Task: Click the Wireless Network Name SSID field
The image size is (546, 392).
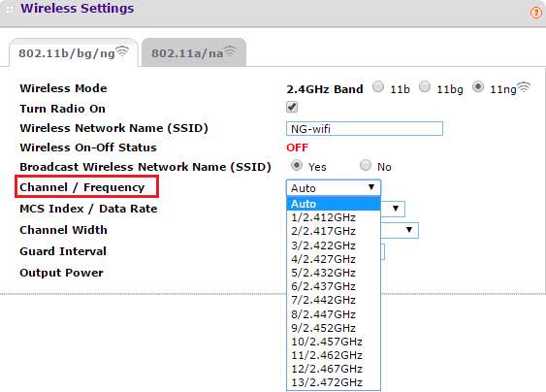Action: tap(365, 129)
